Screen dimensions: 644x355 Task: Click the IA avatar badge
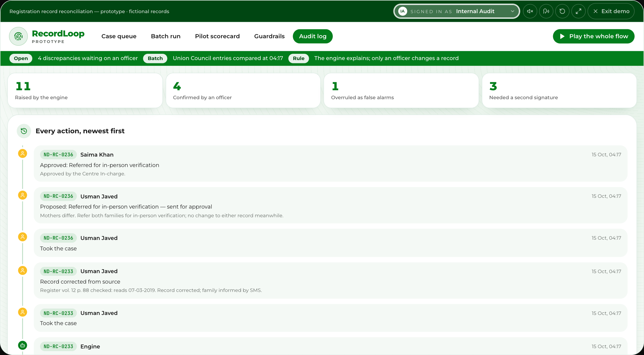coord(403,11)
